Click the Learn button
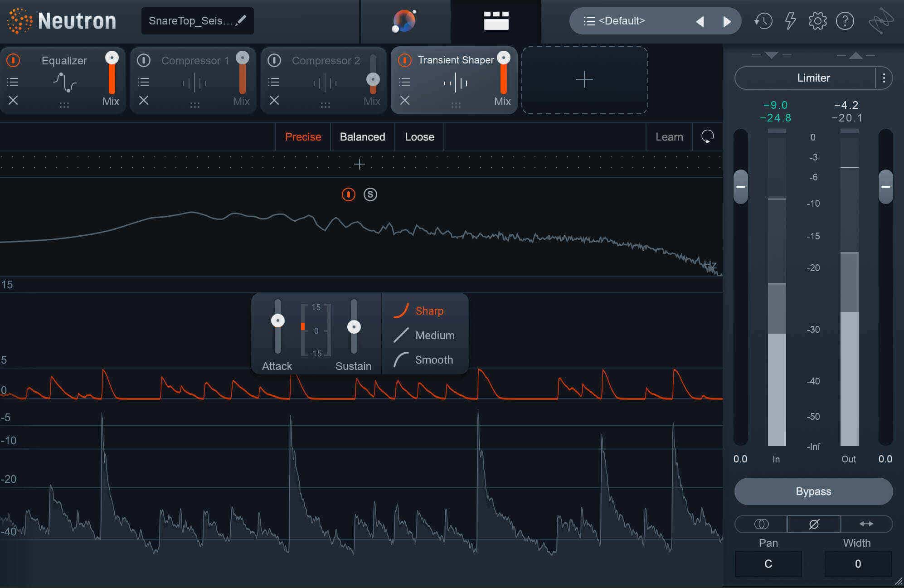Screen dimensions: 904x588 click(x=669, y=136)
